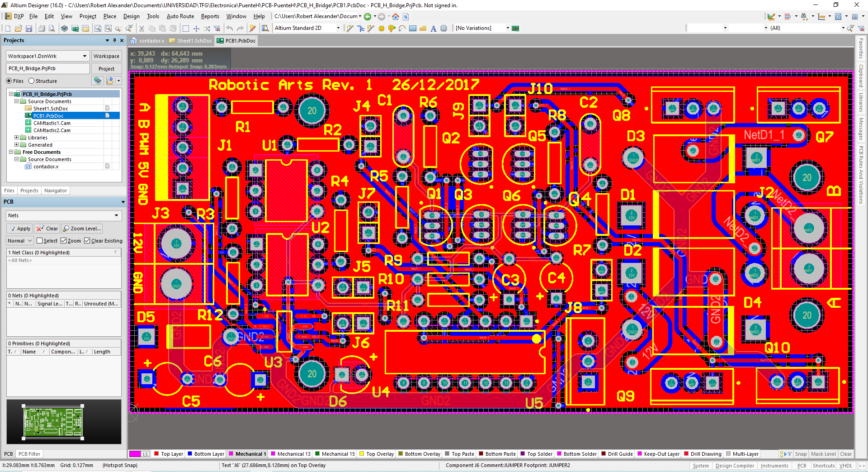Open the Auto Route menu
The width and height of the screenshot is (868, 472).
click(180, 16)
